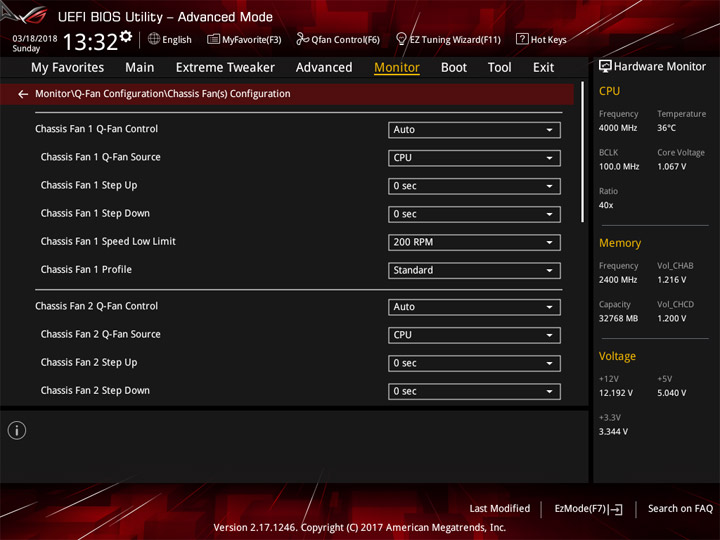Click the settings list vertical scrollbar
The image size is (720, 540).
point(583,152)
